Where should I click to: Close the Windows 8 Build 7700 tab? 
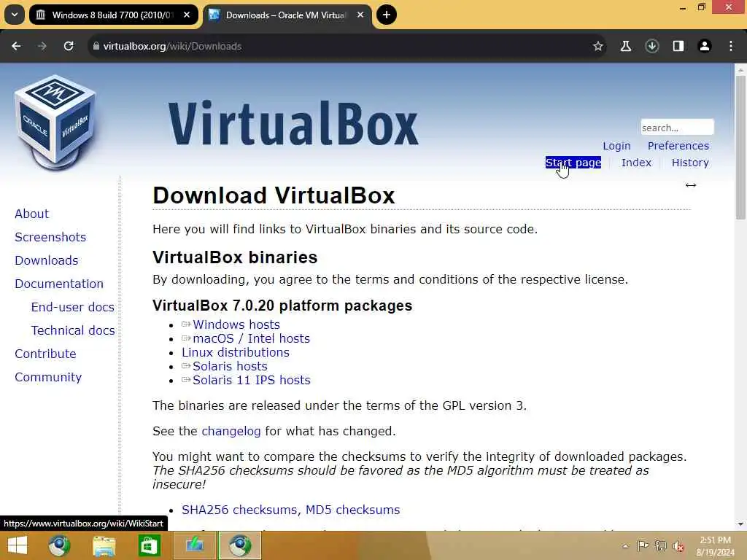(x=187, y=15)
